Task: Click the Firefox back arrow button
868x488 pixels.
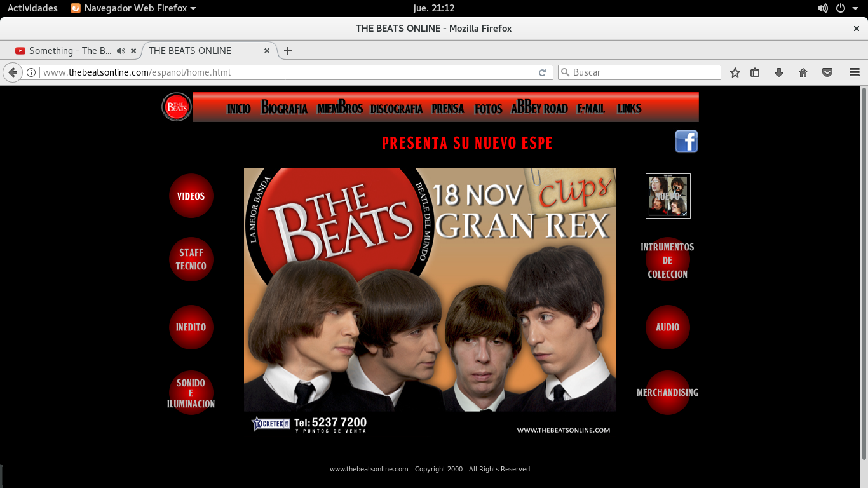Action: click(13, 72)
